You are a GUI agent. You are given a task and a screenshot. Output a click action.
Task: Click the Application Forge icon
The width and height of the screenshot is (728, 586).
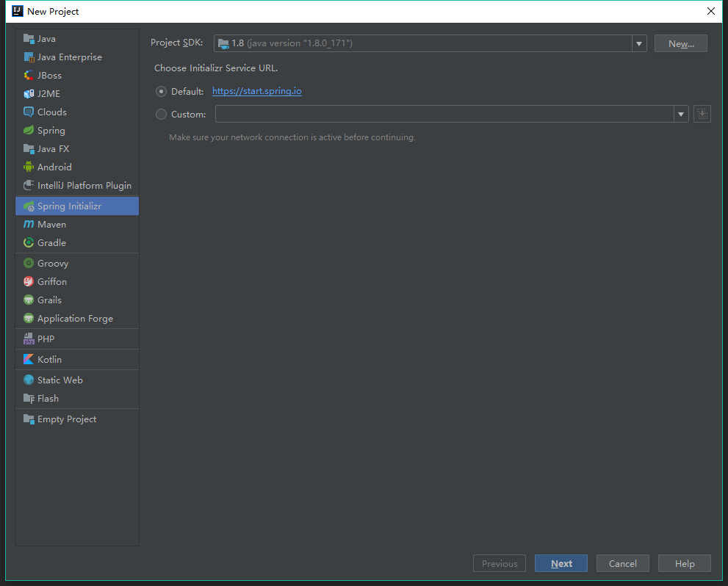point(29,318)
